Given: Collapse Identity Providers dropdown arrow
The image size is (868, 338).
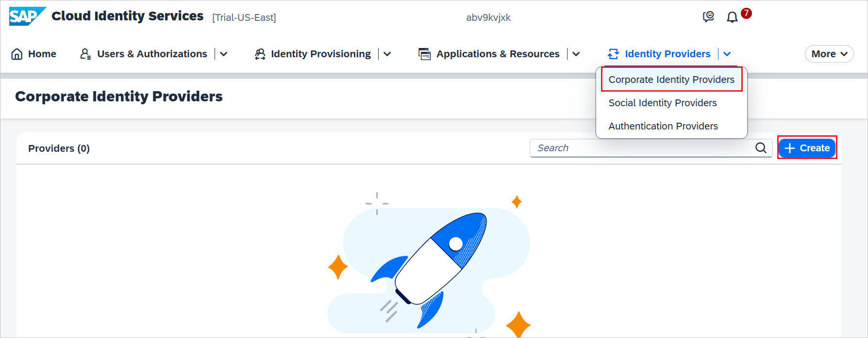Looking at the screenshot, I should tap(727, 54).
